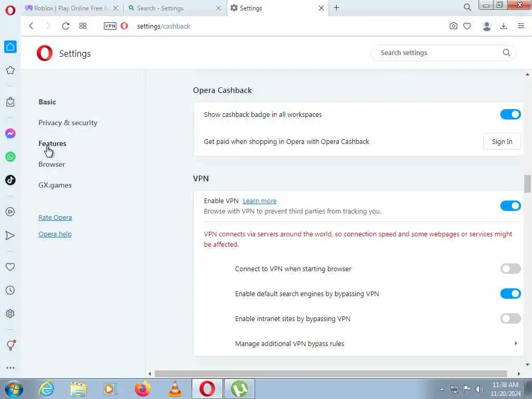Image resolution: width=532 pixels, height=399 pixels.
Task: Open the GX.games settings section
Action: click(55, 185)
